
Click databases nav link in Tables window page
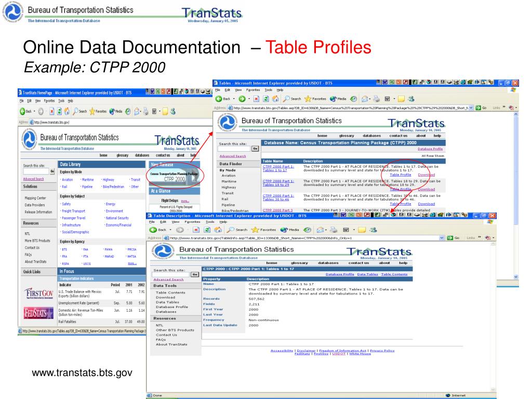371,136
